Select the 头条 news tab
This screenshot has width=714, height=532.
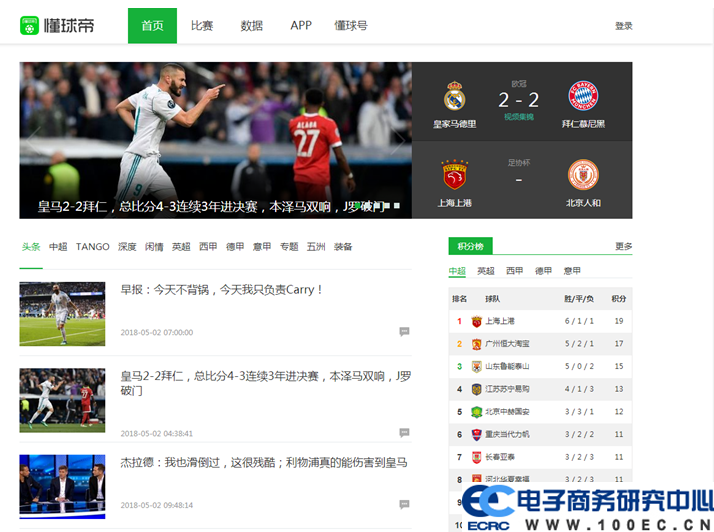click(x=31, y=247)
